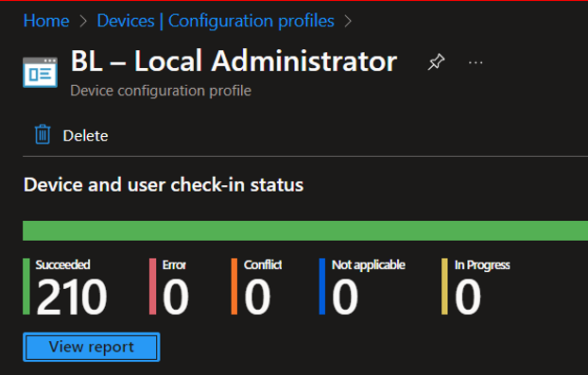Open the ellipsis more options menu
This screenshot has height=375, width=588.
[x=476, y=62]
